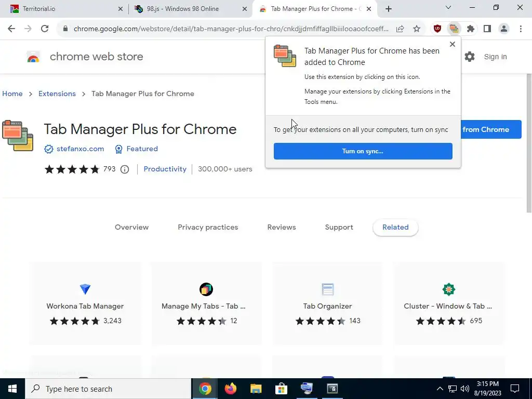The height and width of the screenshot is (399, 532).
Task: Open the notification center icon
Action: [515, 389]
